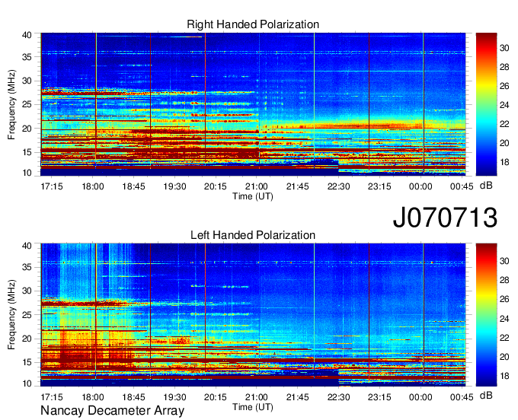Screen dimensions: 518x420
Task: Click the 20:15 tick label on bottom plot
Action: coord(216,397)
